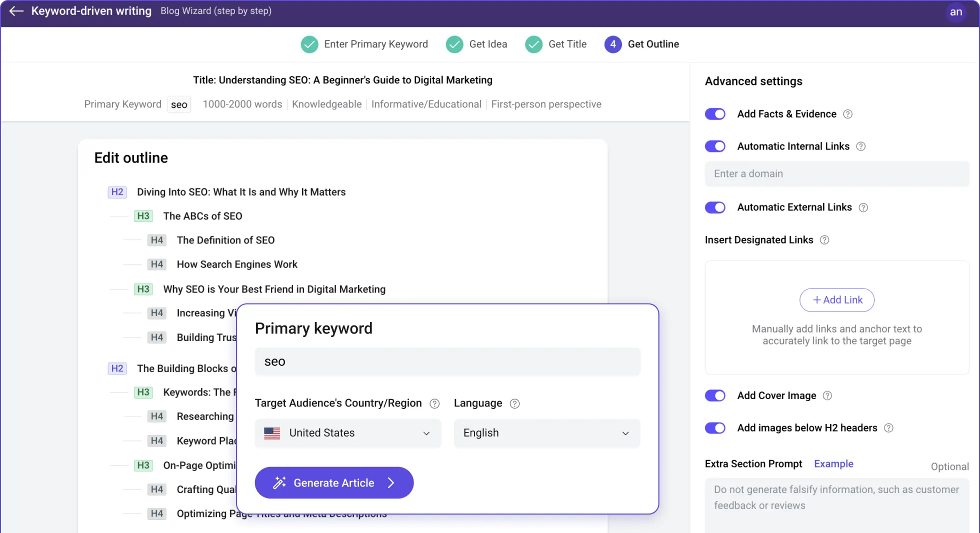Open the user avatar 'an' menu

(x=955, y=12)
